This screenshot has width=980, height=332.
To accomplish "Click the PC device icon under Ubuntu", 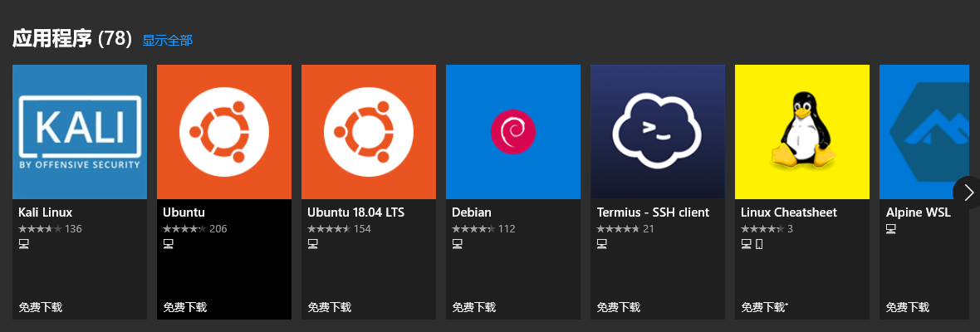I will pos(168,244).
